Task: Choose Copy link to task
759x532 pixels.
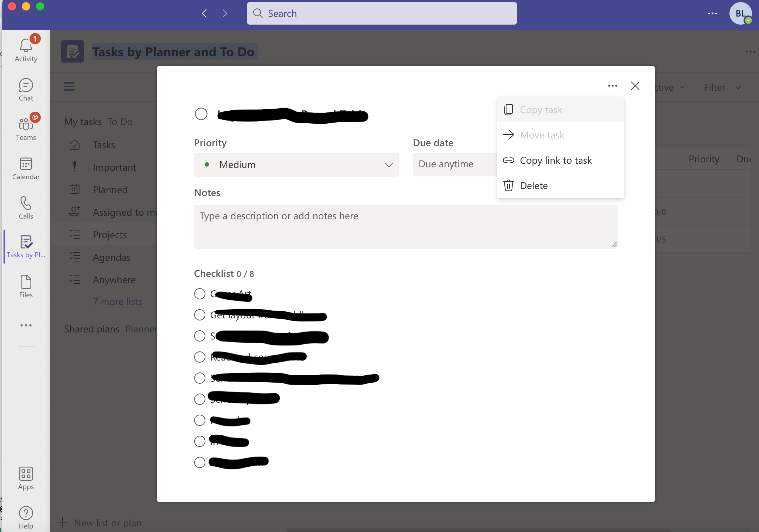Action: tap(560, 160)
